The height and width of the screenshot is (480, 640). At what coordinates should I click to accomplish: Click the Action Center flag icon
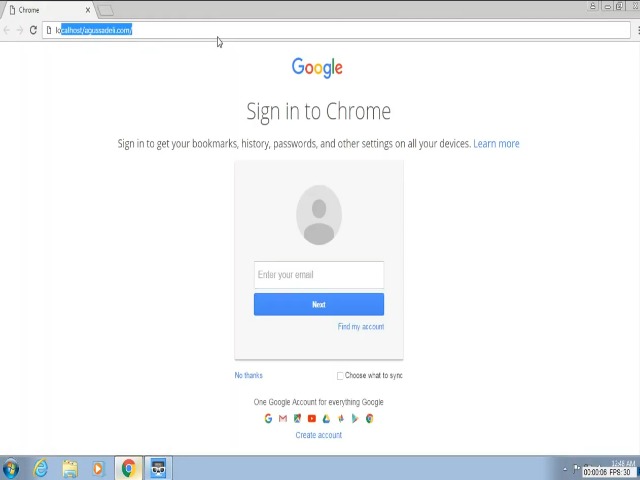coord(576,468)
